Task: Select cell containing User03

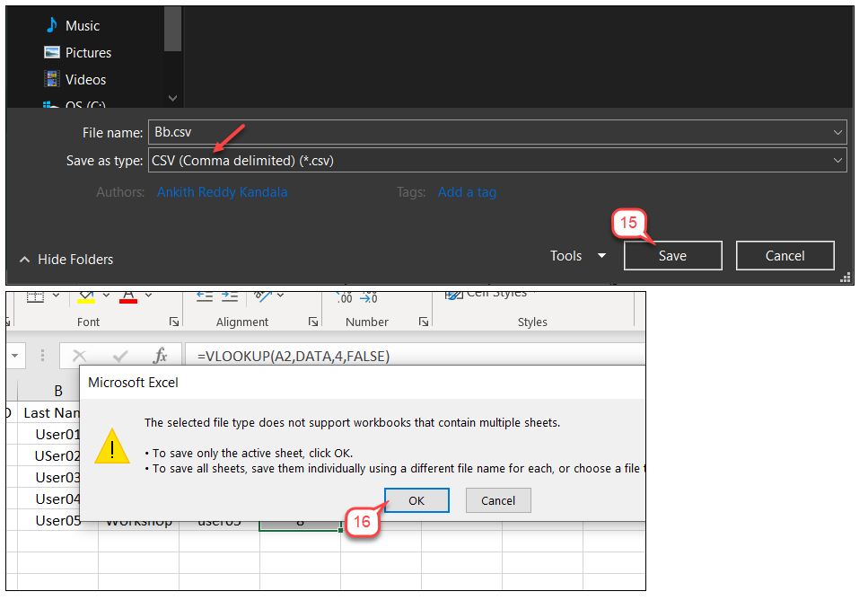Action: click(x=48, y=478)
